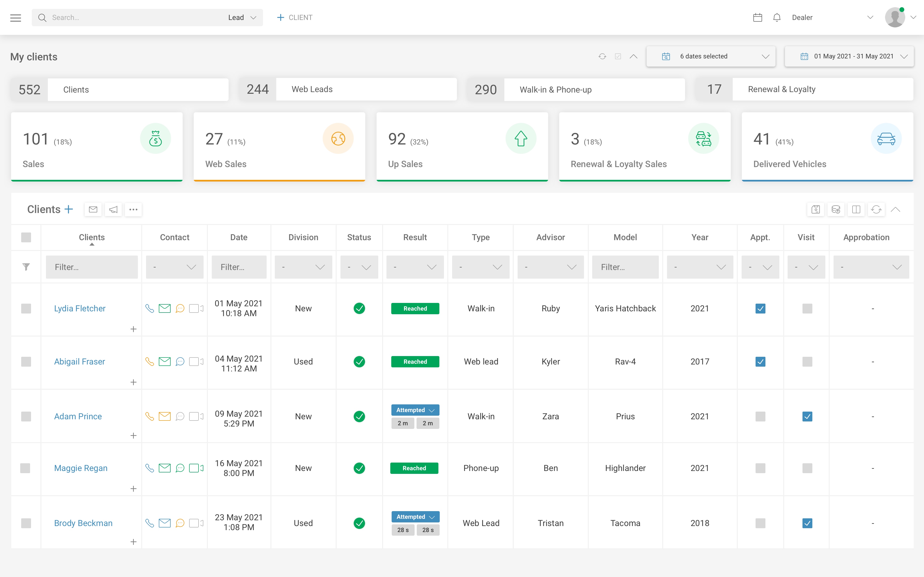Screen dimensions: 924x577
Task: Check the Appt checkbox for Maggie Regan
Action: coord(760,468)
